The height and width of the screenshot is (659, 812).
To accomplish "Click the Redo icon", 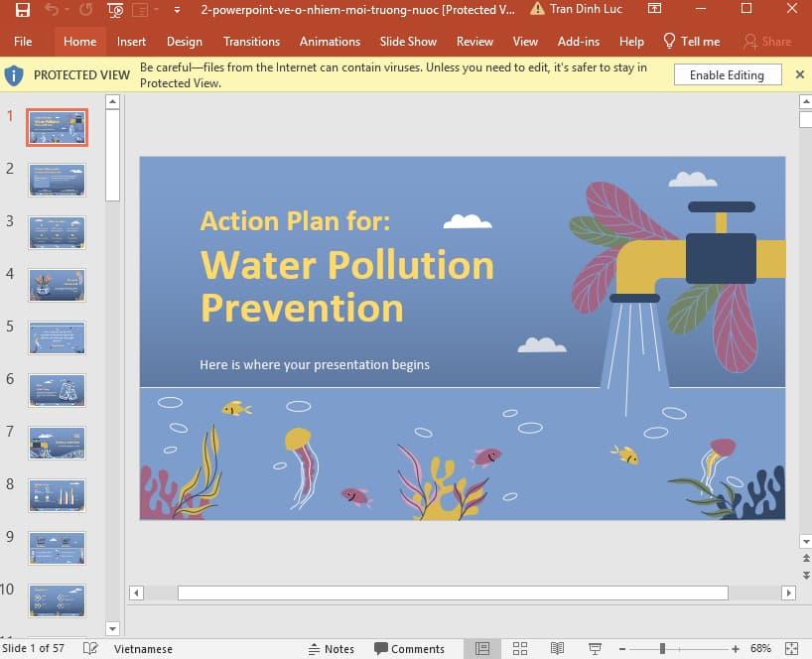I will [x=84, y=10].
